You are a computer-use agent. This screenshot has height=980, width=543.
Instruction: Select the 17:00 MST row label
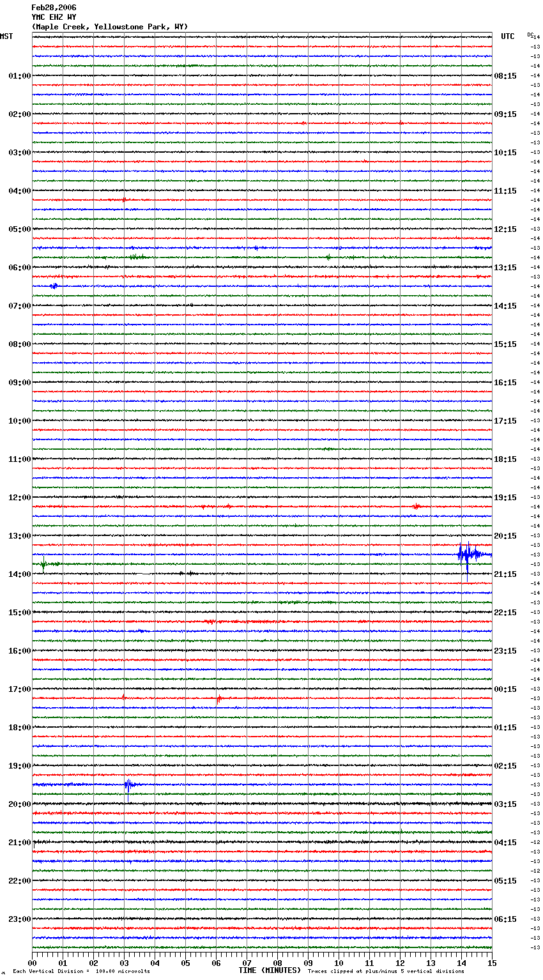point(20,689)
